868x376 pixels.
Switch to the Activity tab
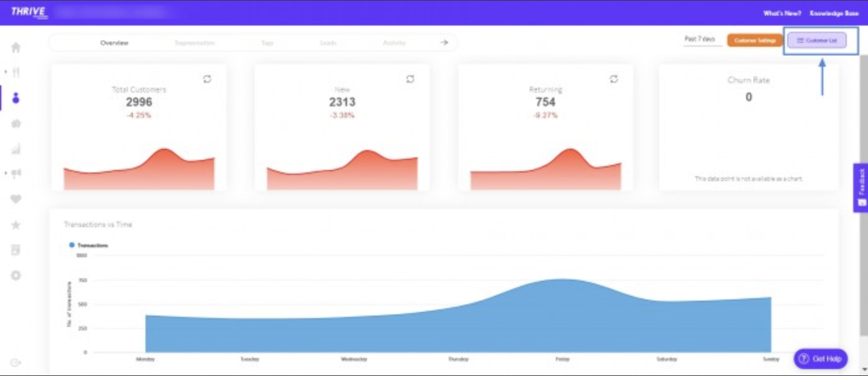pos(394,43)
